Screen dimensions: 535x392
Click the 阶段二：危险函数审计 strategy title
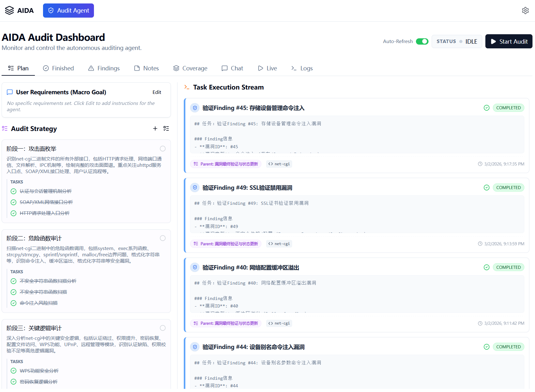tap(34, 238)
